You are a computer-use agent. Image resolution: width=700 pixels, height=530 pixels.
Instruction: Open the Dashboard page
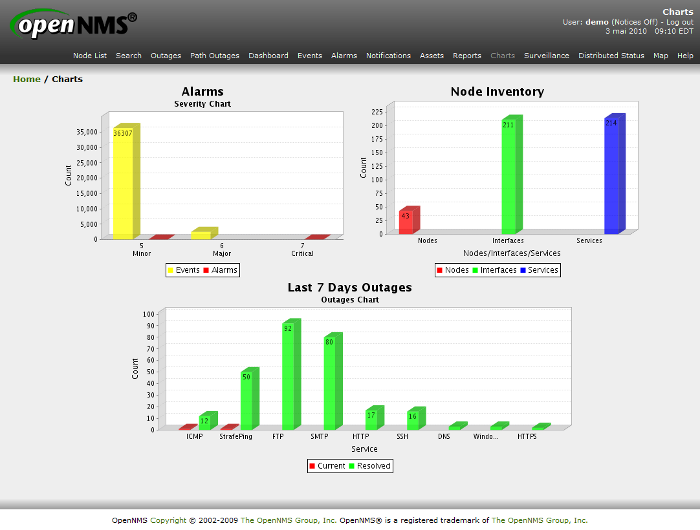[x=268, y=56]
